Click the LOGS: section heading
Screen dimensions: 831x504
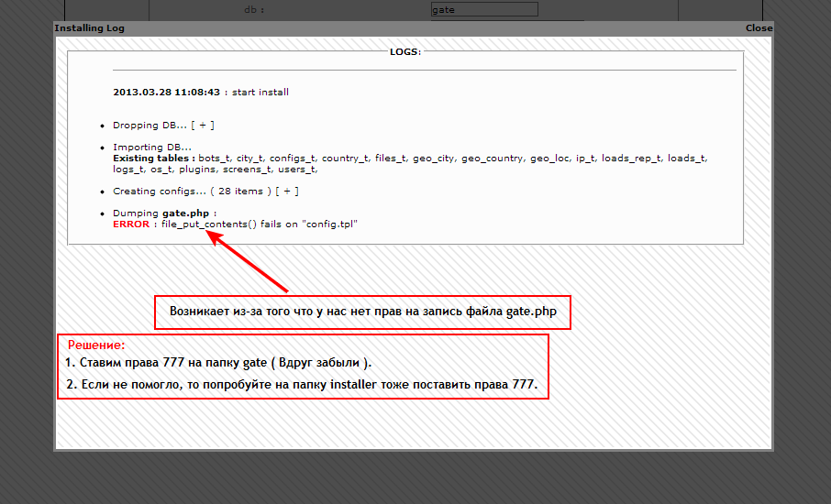[x=404, y=52]
